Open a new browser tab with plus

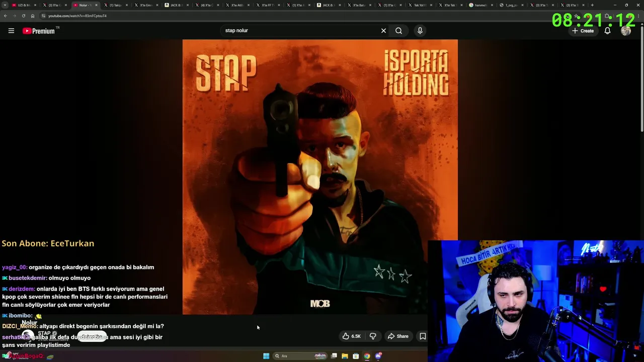tap(592, 5)
